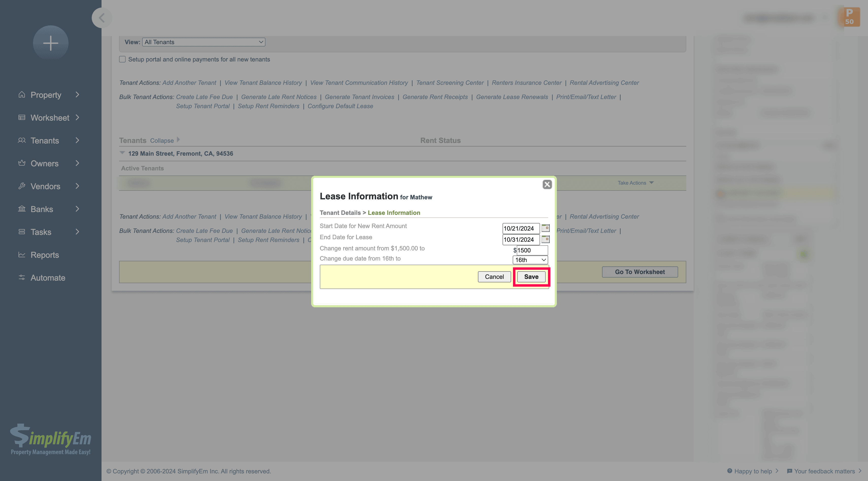Image resolution: width=868 pixels, height=481 pixels.
Task: Save the lease information
Action: 531,277
